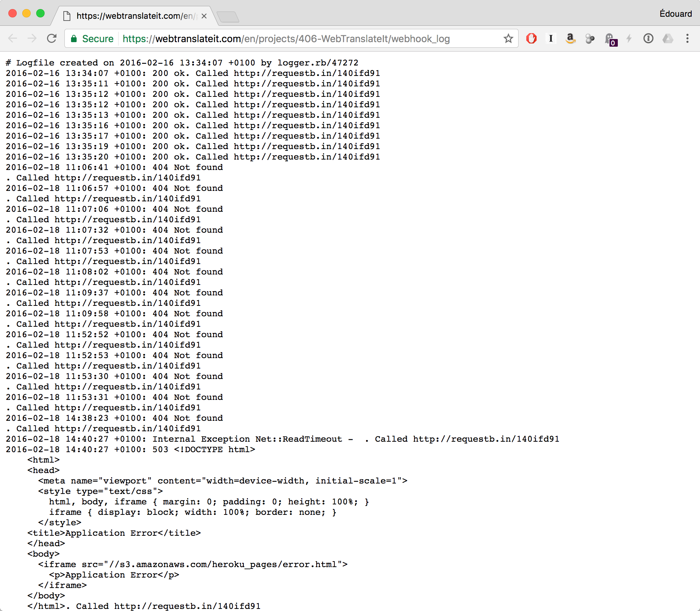The image size is (700, 611).
Task: Click the Amazon extension icon
Action: coord(570,38)
